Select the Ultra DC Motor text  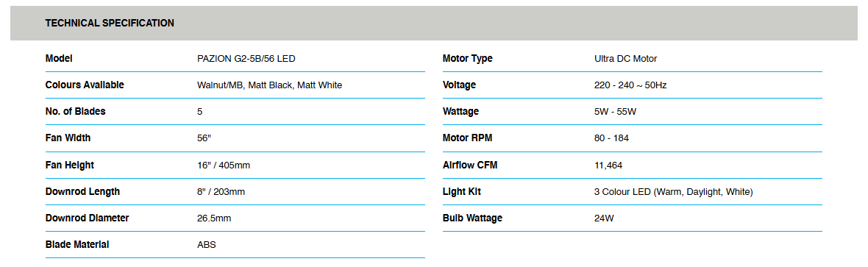tap(625, 58)
